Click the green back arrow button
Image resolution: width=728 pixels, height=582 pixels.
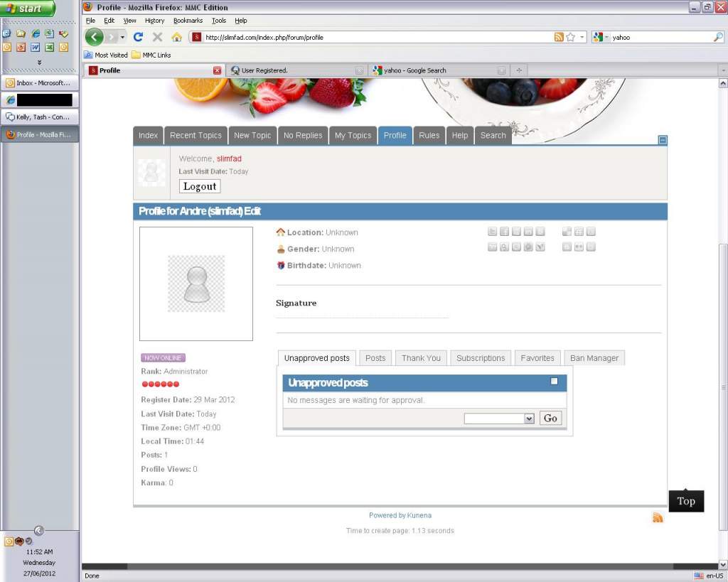(95, 37)
